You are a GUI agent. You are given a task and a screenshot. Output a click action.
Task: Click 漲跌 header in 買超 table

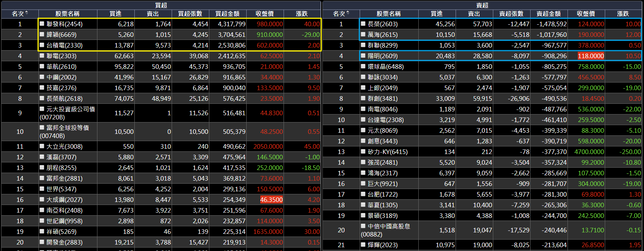coord(302,14)
